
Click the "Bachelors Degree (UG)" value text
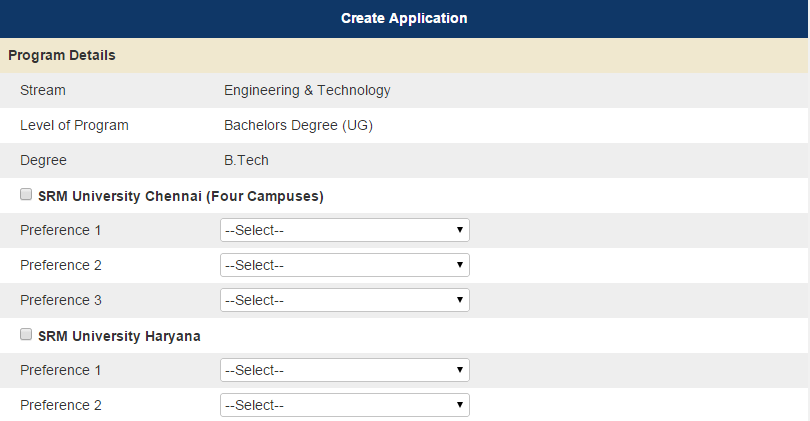(x=298, y=125)
